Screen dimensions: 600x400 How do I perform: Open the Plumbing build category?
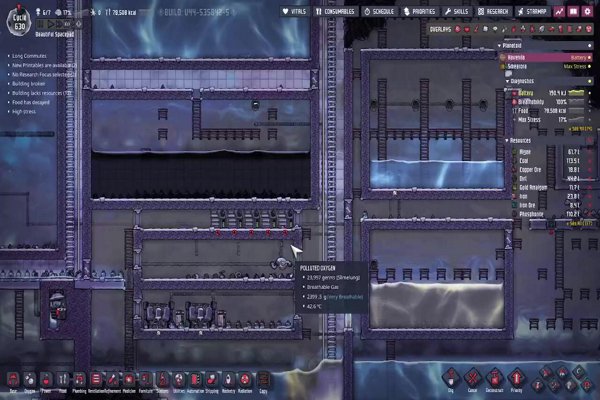[79, 380]
